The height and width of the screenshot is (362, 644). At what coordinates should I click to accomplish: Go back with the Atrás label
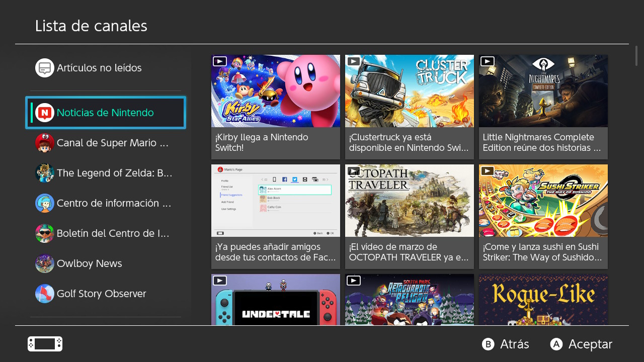[x=515, y=344]
